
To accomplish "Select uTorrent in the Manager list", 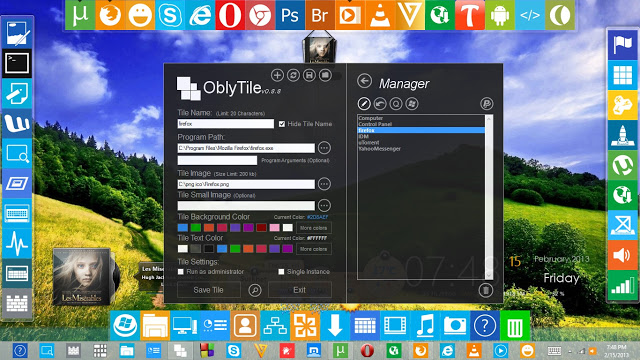I will (421, 142).
